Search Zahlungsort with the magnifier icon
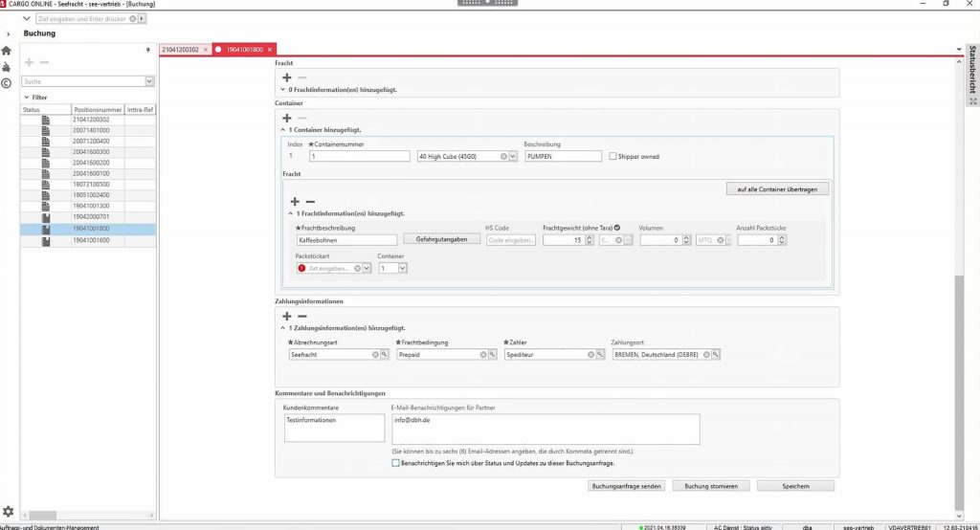Viewport: 980px width, 530px height. (716, 354)
